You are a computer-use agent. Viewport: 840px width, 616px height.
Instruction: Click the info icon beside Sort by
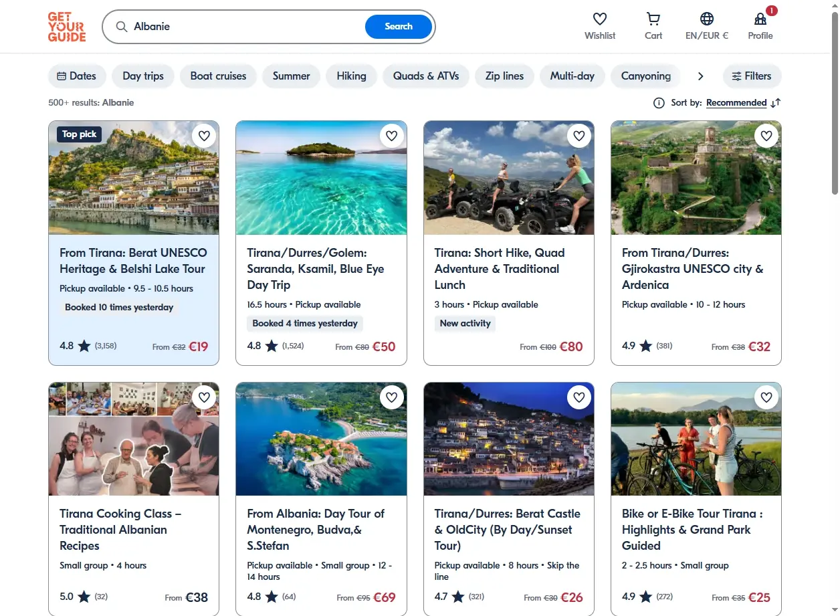click(x=659, y=103)
